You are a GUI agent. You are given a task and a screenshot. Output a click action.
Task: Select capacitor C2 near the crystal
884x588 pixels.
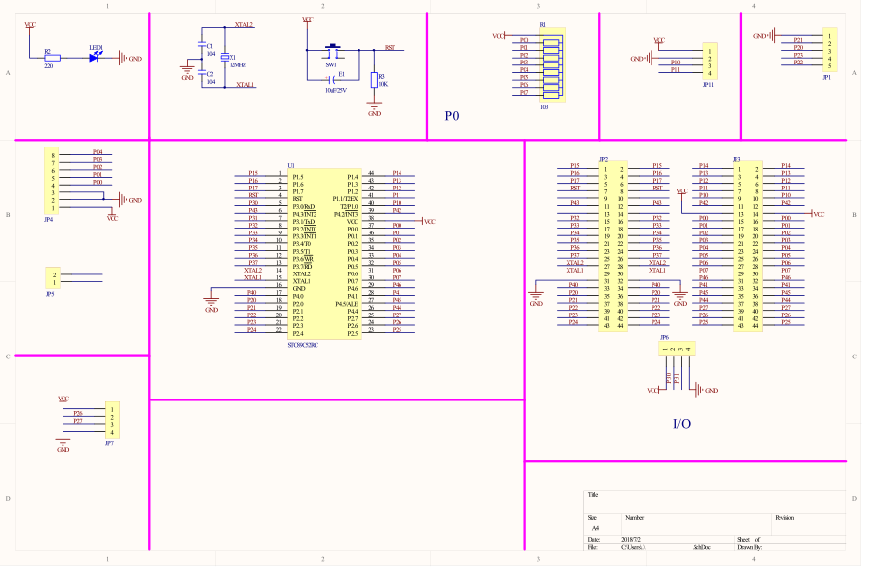coord(202,73)
